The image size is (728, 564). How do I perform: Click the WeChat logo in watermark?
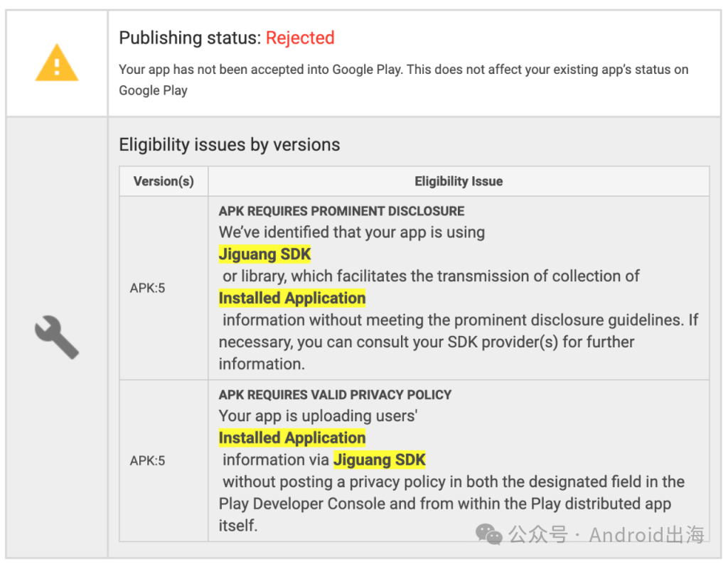[x=489, y=534]
